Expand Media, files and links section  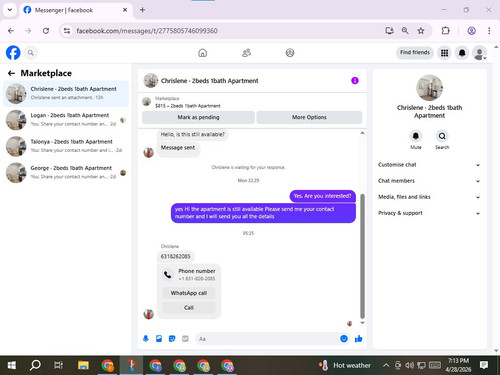(429, 197)
